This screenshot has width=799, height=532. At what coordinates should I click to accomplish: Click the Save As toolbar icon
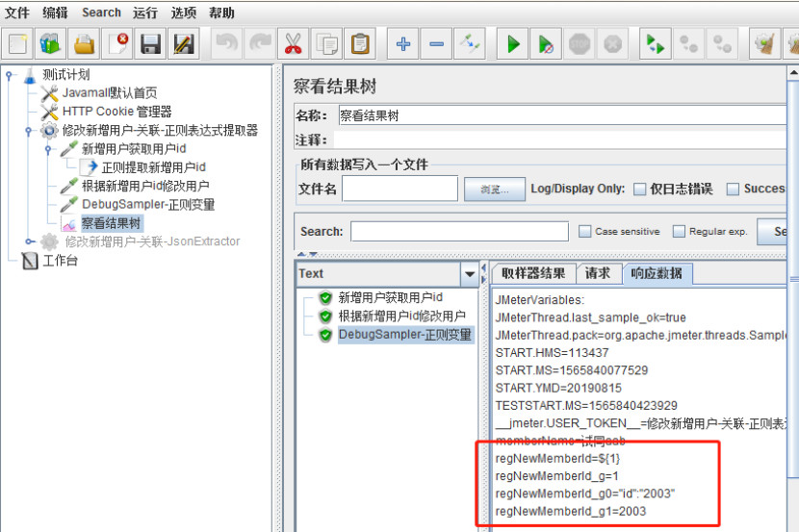[184, 44]
